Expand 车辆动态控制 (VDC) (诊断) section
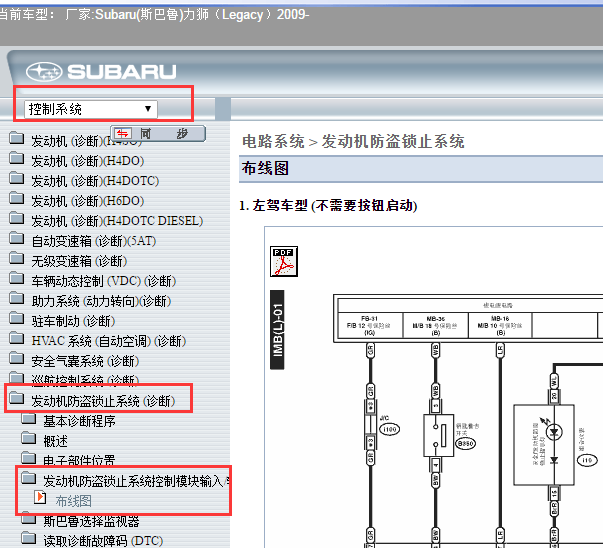 point(103,281)
